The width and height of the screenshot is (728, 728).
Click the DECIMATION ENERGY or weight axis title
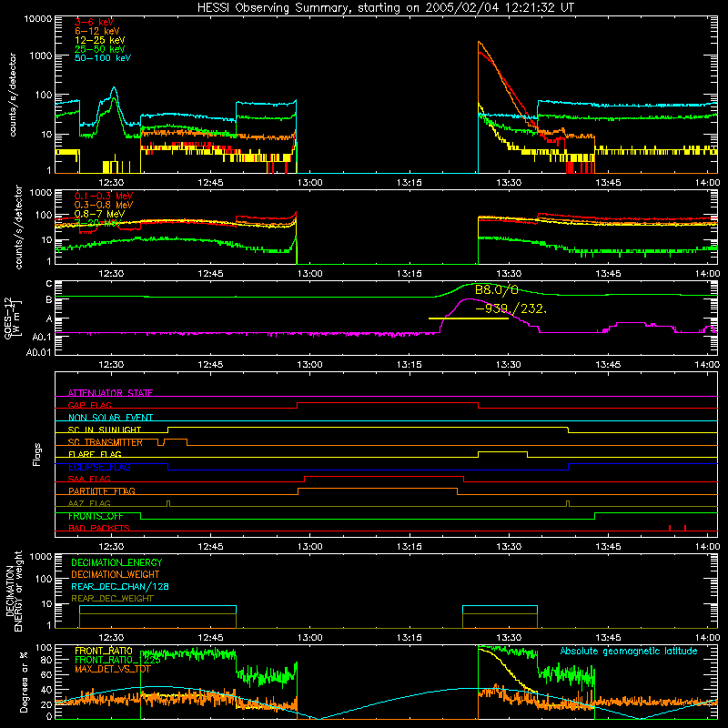coord(14,591)
